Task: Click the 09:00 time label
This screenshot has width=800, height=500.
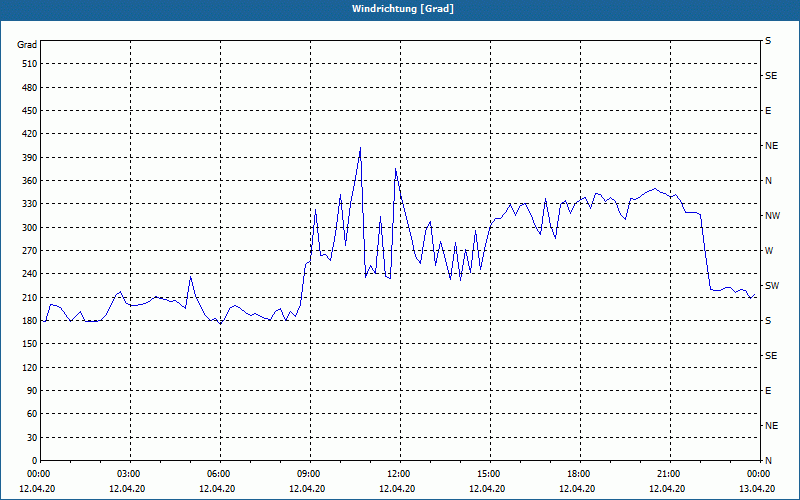Action: [x=307, y=474]
